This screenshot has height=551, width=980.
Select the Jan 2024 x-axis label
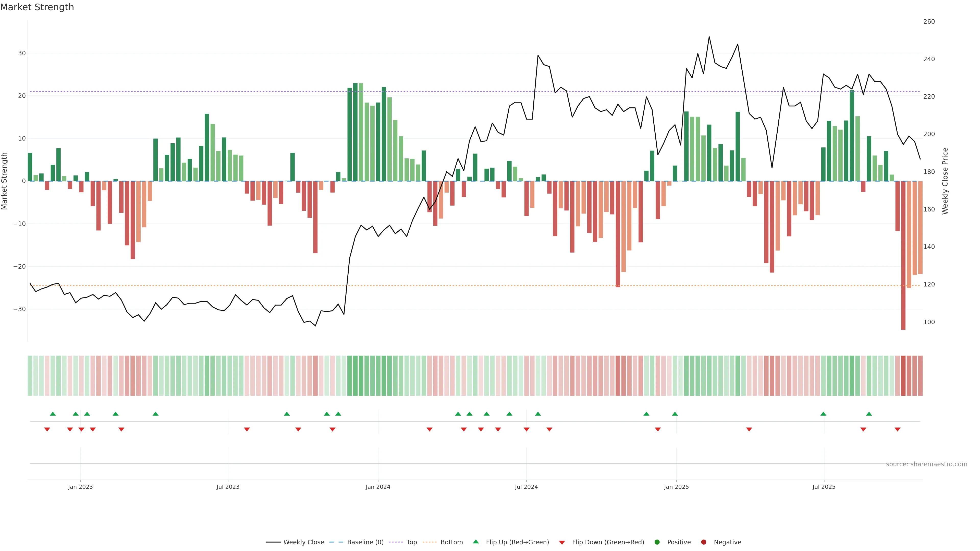378,487
